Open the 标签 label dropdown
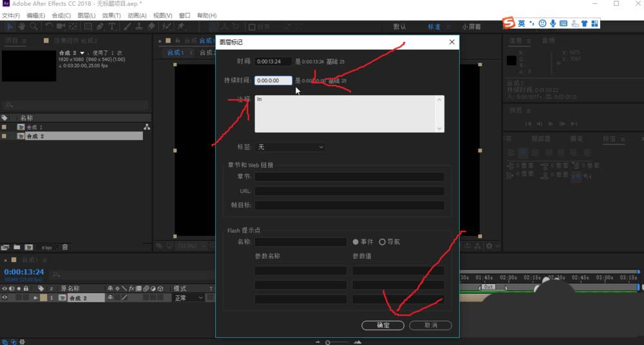This screenshot has width=644, height=345. coord(290,147)
